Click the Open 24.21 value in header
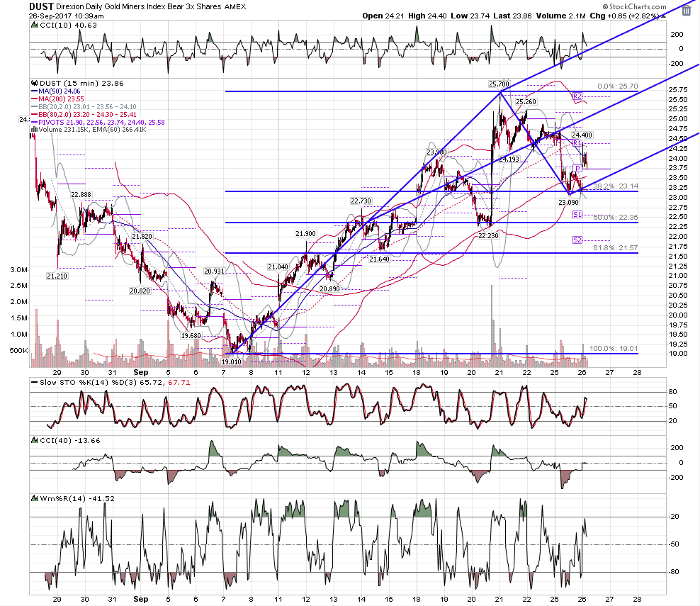Image resolution: width=700 pixels, height=606 pixels. (383, 16)
